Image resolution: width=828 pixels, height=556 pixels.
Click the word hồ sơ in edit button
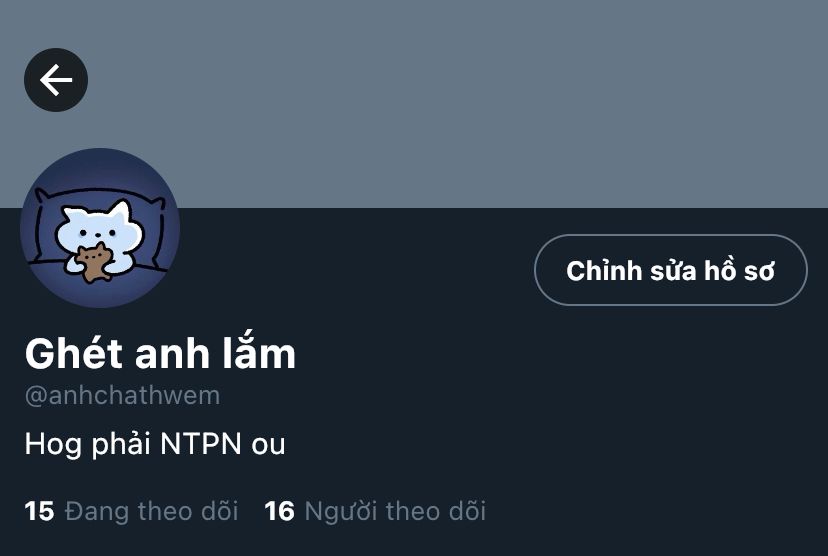coord(739,270)
